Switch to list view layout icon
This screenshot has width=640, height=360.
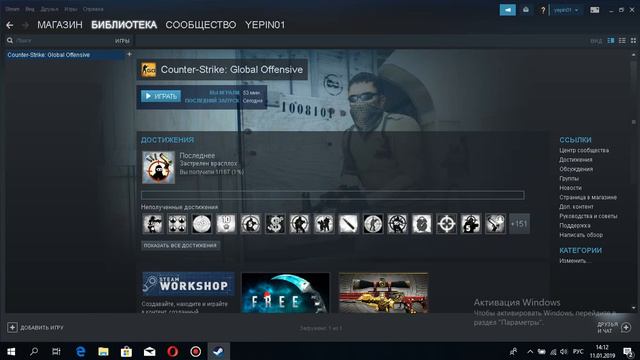click(x=622, y=40)
